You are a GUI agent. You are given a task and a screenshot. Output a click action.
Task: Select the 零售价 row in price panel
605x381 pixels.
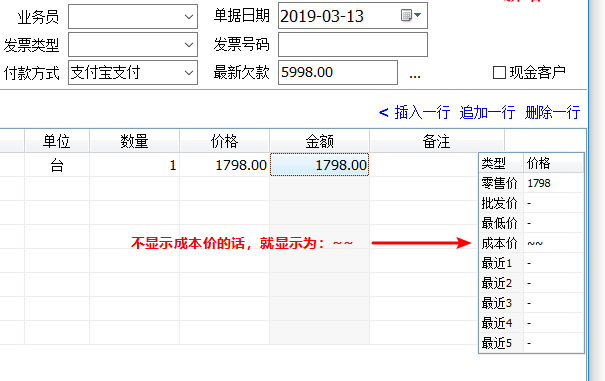(x=531, y=183)
